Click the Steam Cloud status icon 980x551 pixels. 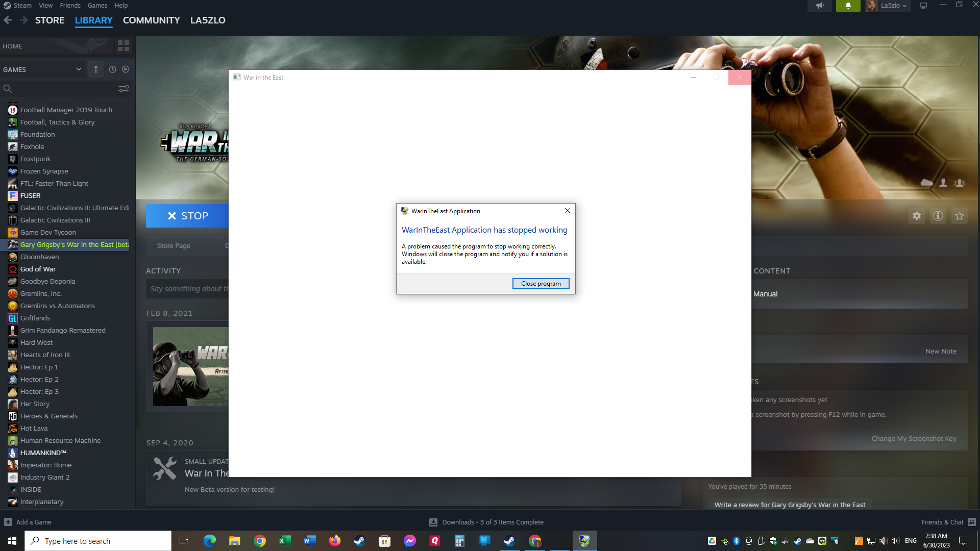pyautogui.click(x=926, y=183)
